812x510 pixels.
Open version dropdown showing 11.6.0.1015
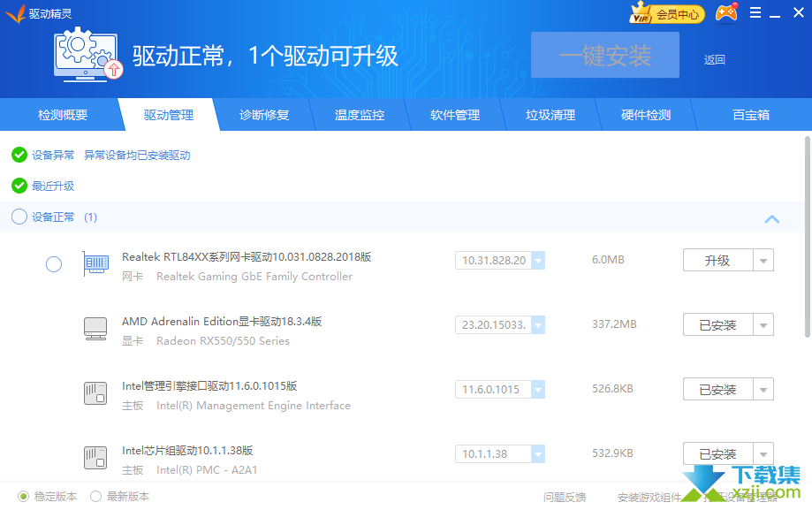539,389
